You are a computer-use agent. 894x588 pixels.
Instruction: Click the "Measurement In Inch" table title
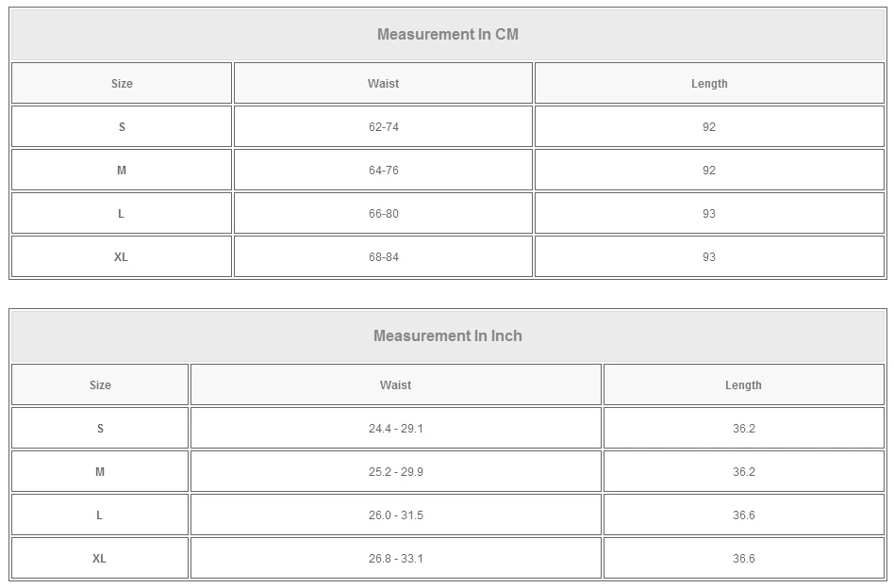pos(447,336)
